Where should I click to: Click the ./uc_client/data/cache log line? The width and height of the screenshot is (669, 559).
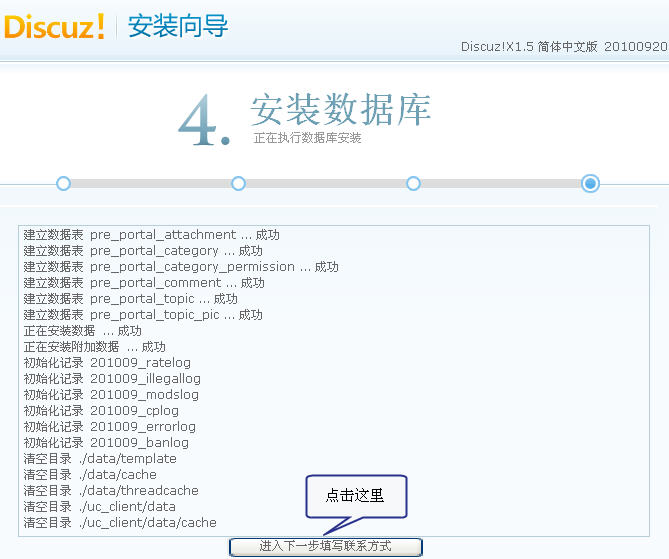pyautogui.click(x=120, y=523)
